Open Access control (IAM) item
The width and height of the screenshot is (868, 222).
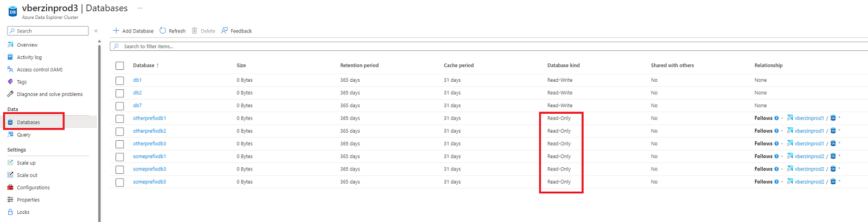click(x=40, y=70)
